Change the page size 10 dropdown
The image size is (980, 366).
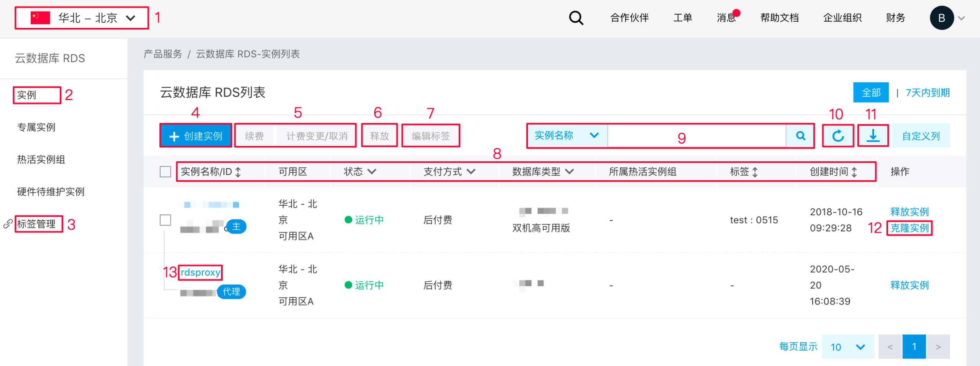pyautogui.click(x=847, y=347)
